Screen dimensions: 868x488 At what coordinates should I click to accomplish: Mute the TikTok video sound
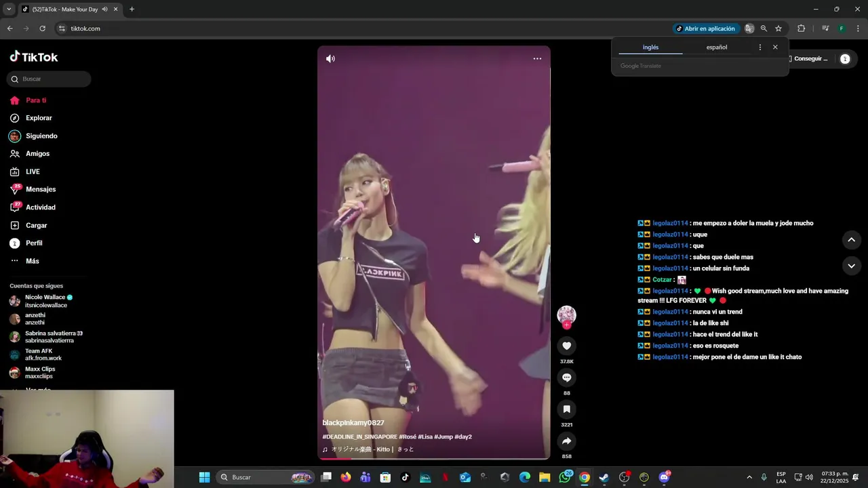tap(330, 59)
